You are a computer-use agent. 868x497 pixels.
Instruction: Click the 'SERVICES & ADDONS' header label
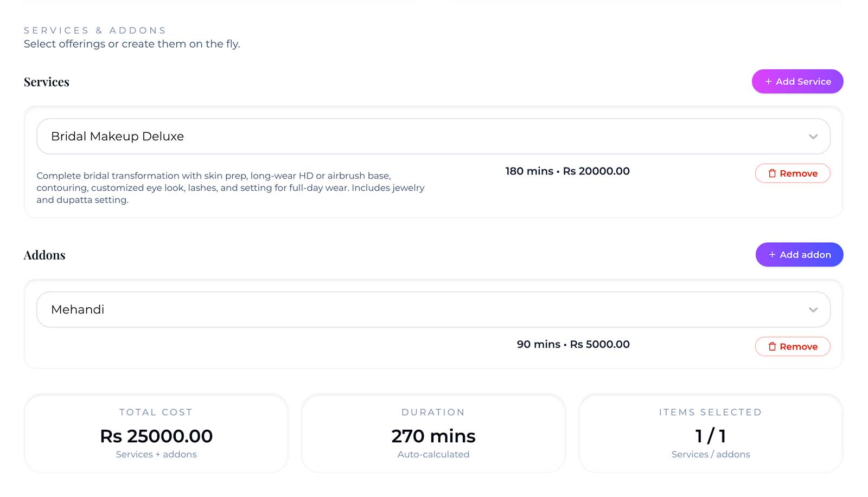click(95, 30)
